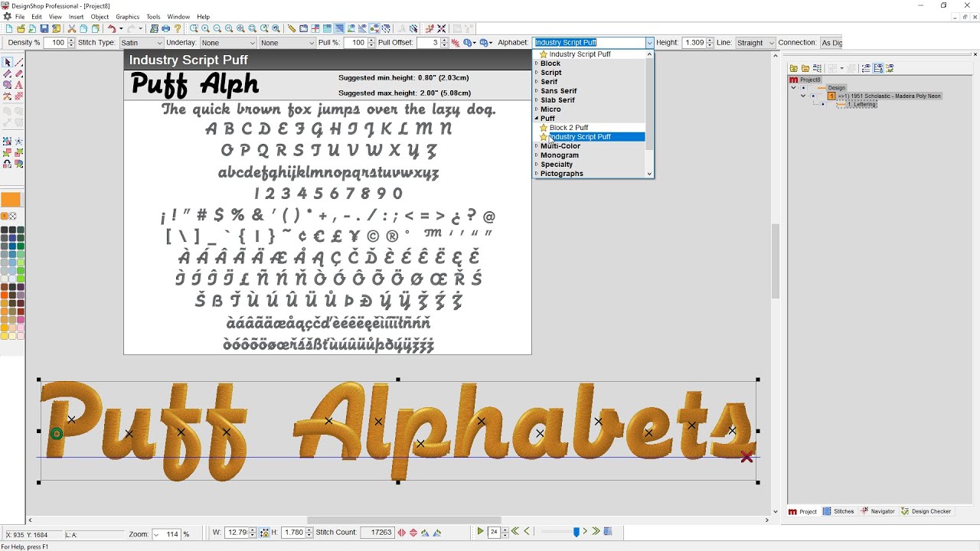Open the Edit menu
Viewport: 980px width, 551px height.
click(x=37, y=17)
